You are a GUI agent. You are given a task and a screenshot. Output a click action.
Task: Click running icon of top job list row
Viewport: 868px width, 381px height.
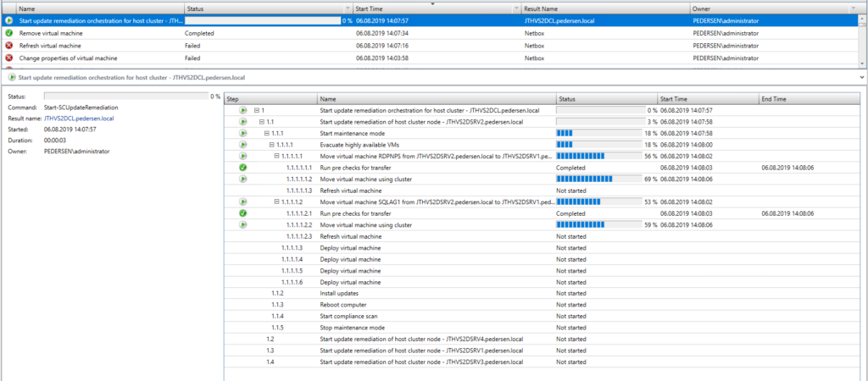8,20
